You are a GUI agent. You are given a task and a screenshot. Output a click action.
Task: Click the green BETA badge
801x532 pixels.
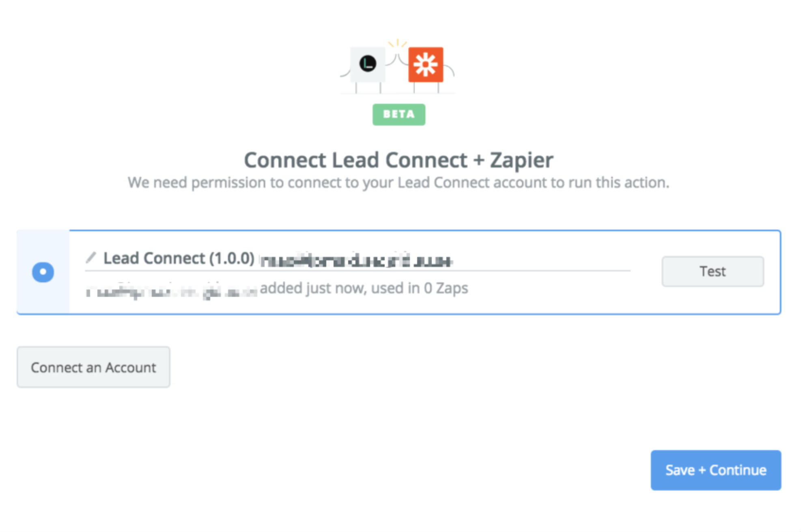398,115
